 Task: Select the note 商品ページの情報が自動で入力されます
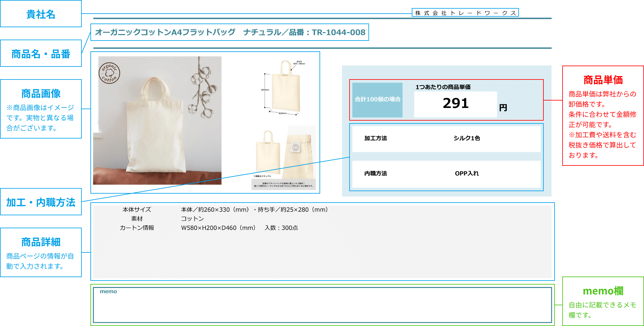[x=40, y=261]
